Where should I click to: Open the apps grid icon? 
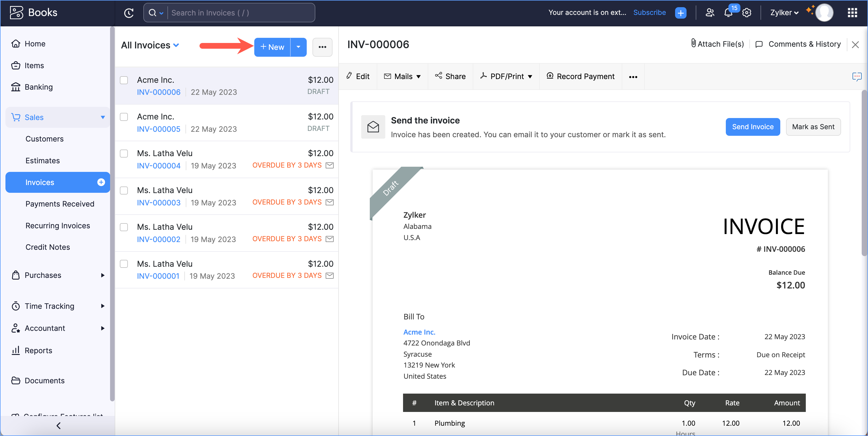tap(852, 13)
